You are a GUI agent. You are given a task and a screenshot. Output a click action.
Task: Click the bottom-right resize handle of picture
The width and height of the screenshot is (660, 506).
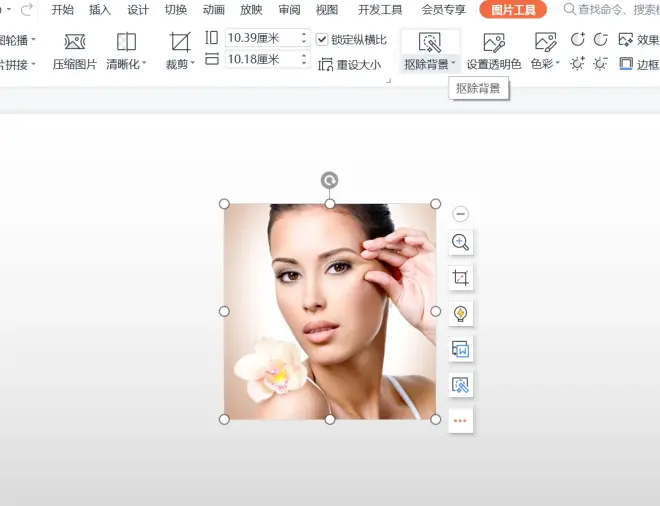tap(436, 419)
